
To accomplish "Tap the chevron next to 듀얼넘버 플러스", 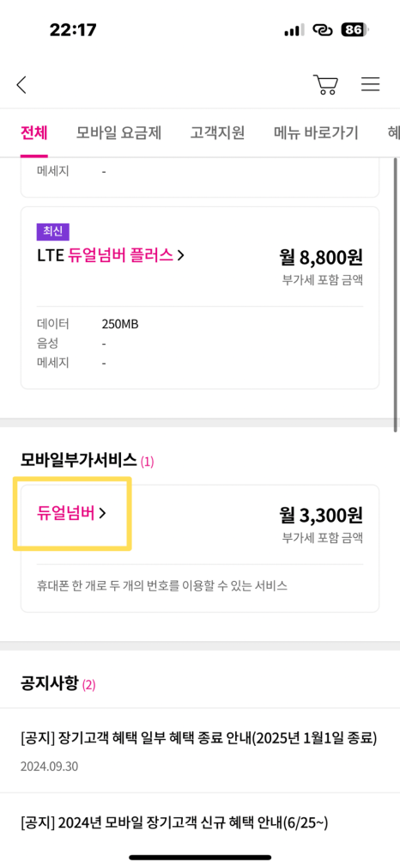I will pos(181,256).
